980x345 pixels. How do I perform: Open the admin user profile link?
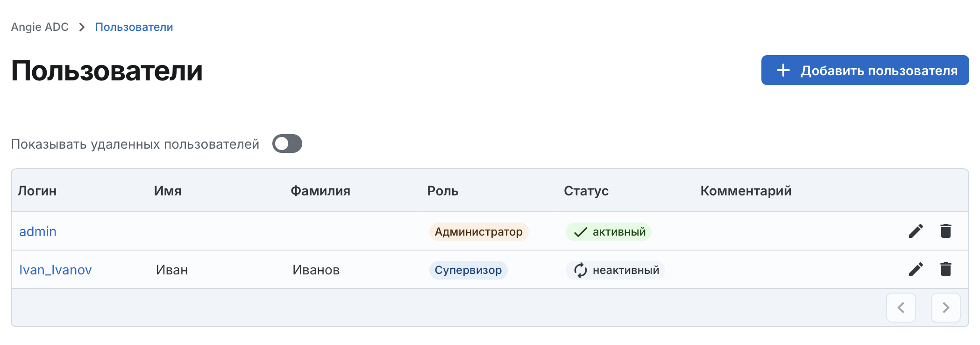click(37, 231)
